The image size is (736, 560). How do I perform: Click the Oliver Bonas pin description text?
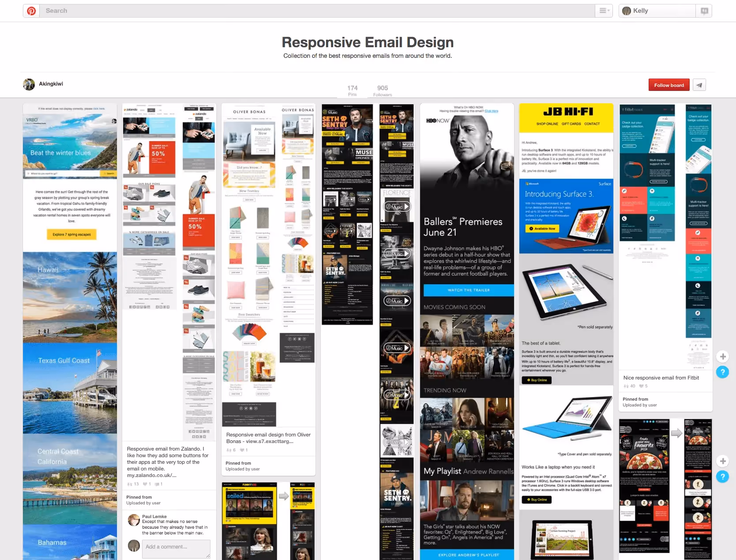[x=268, y=438]
